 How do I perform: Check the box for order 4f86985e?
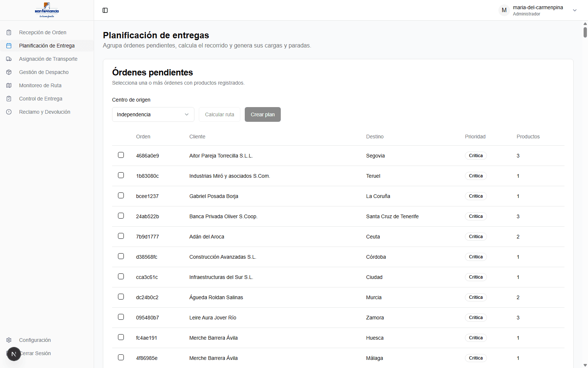pos(121,357)
